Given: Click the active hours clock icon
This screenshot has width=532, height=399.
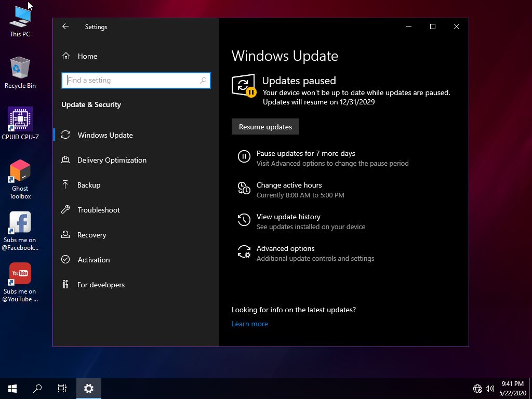Looking at the screenshot, I should pos(244,188).
